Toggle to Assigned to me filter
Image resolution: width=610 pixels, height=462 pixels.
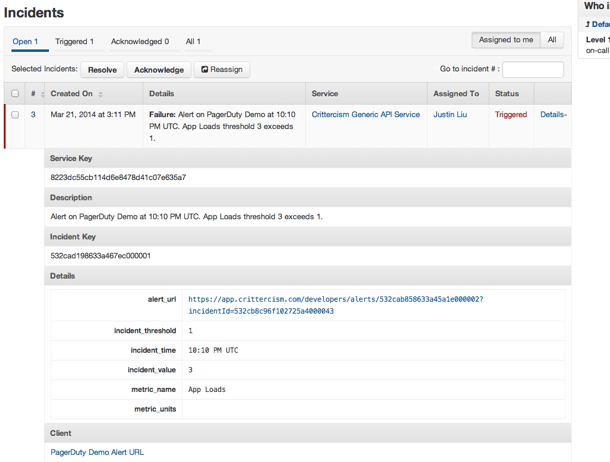click(x=505, y=40)
